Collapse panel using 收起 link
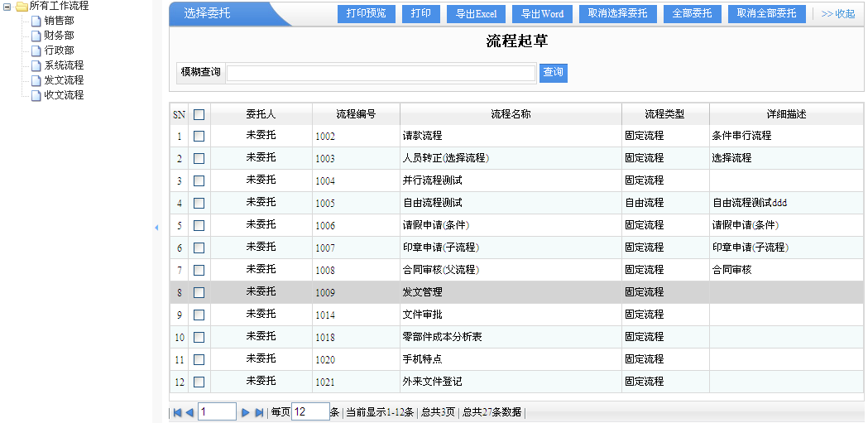The width and height of the screenshot is (868, 423). pyautogui.click(x=837, y=14)
